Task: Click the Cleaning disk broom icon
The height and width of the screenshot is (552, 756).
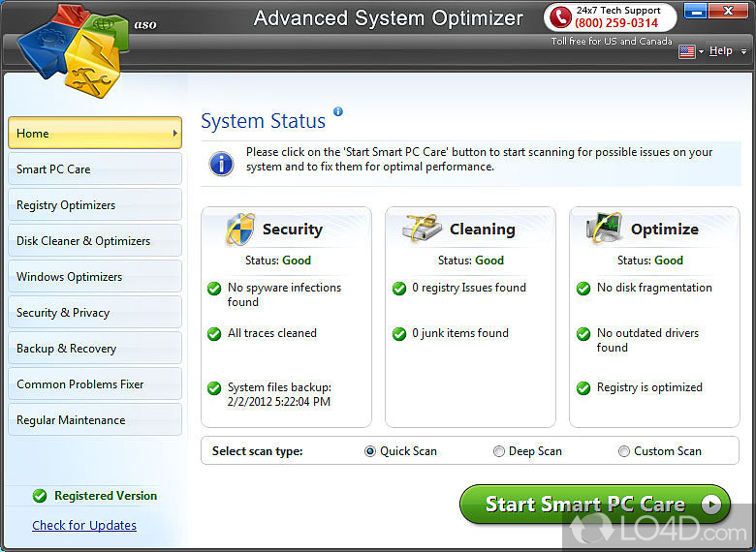Action: [422, 230]
